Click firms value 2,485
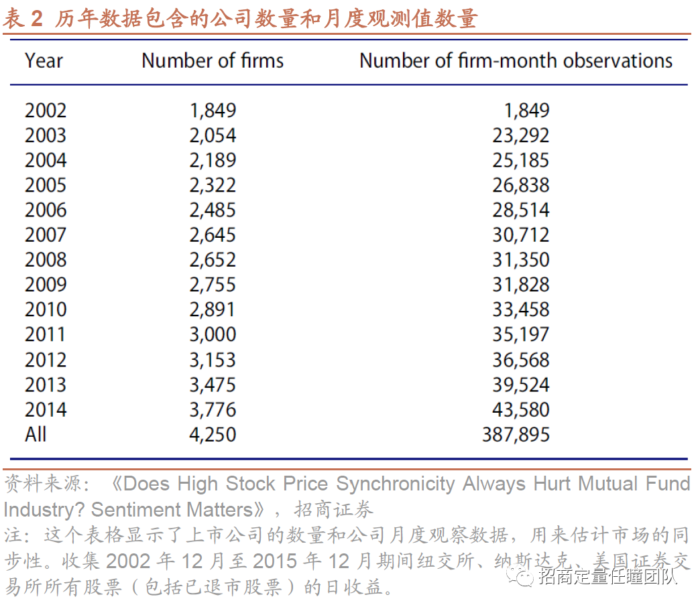This screenshot has width=700, height=607. [213, 210]
